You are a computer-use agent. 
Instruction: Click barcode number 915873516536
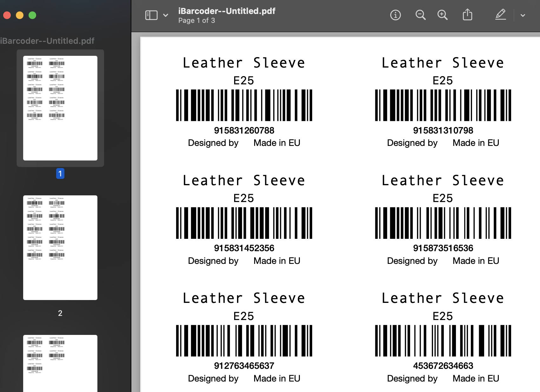pos(443,248)
